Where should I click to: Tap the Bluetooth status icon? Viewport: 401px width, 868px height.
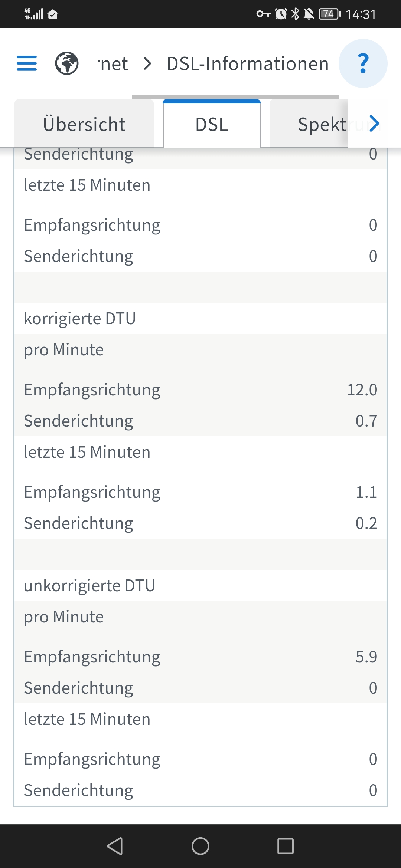(295, 14)
